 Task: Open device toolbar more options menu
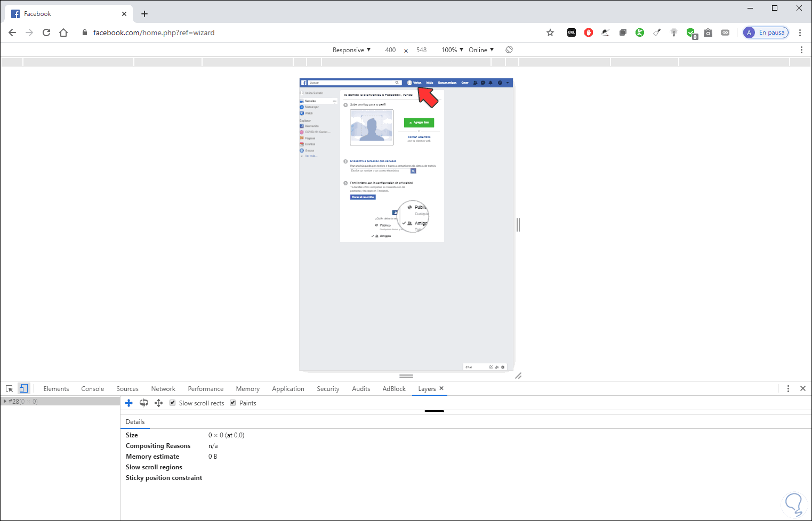801,50
